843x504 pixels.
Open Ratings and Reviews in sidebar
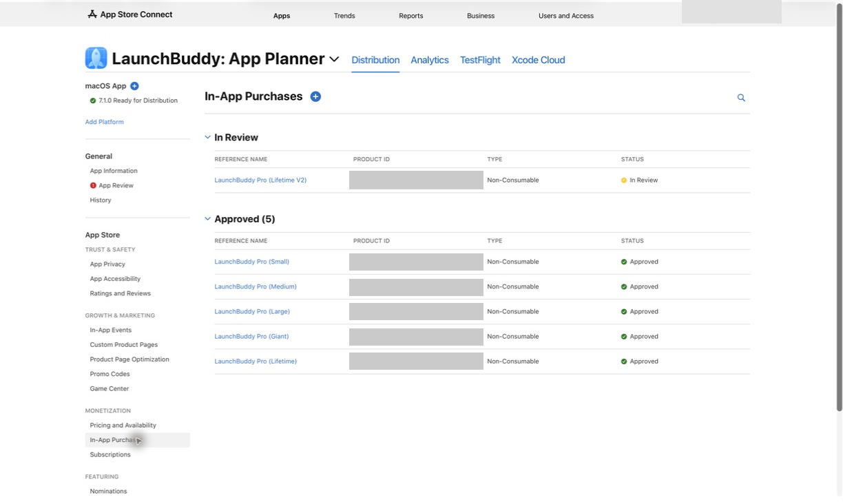120,293
